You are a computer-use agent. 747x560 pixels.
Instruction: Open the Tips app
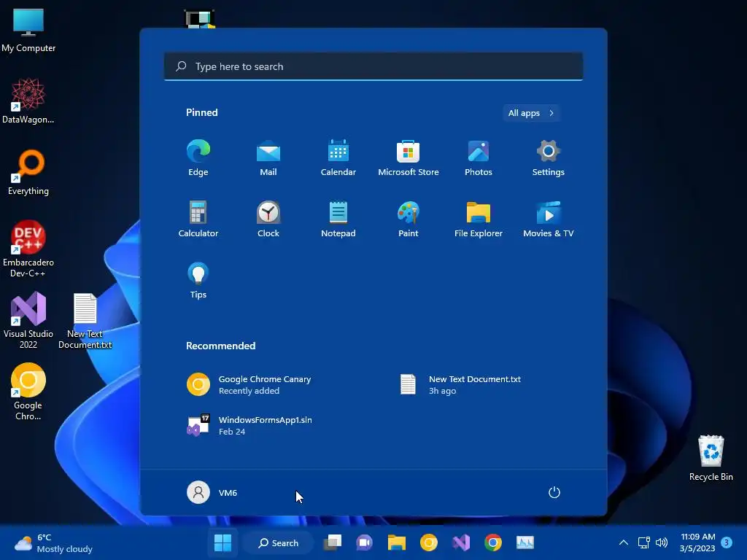[x=198, y=281]
